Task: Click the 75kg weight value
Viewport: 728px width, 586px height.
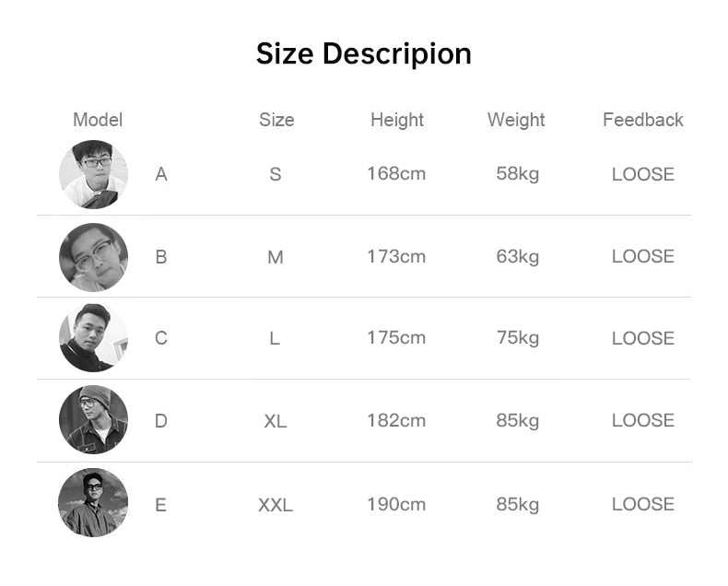Action: click(518, 338)
